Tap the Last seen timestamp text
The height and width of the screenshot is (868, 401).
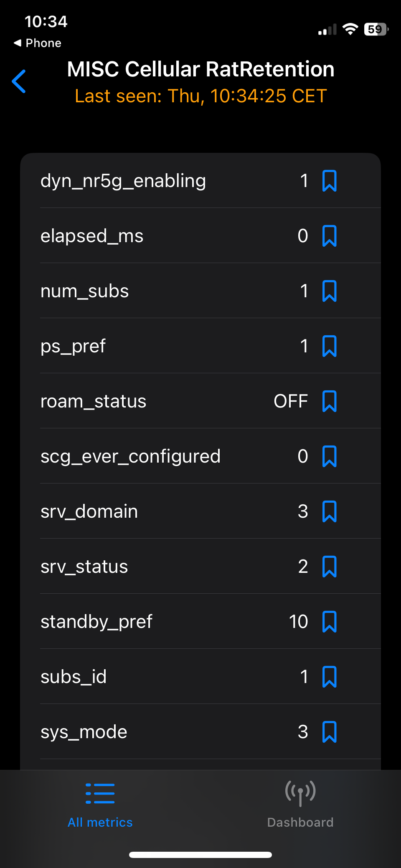click(x=200, y=96)
